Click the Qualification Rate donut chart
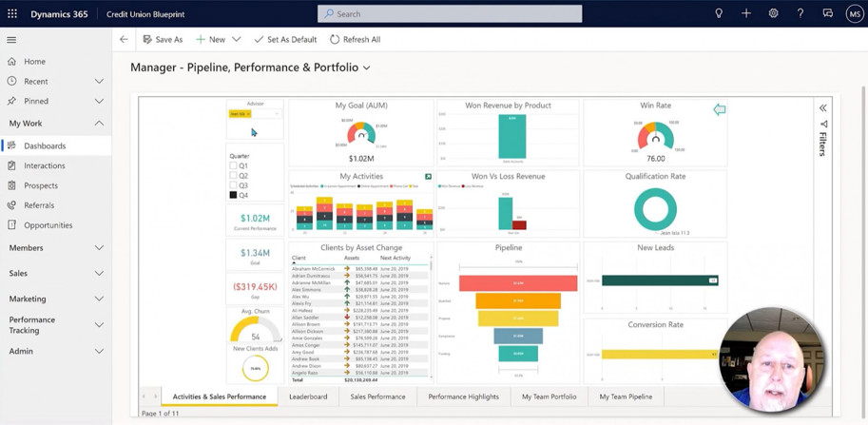The height and width of the screenshot is (425, 868). coord(655,209)
